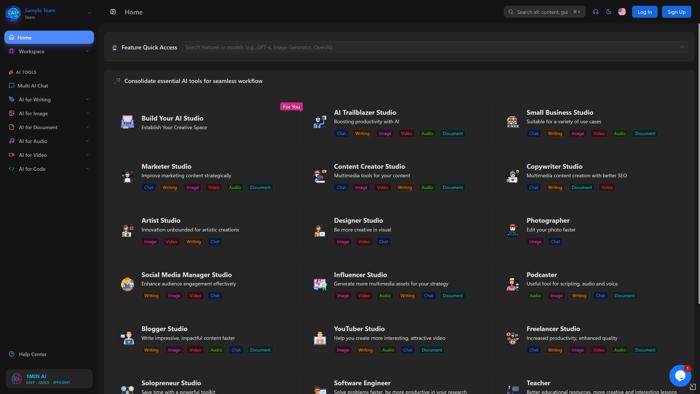Select Video tag under Copywriter Studio

[607, 188]
